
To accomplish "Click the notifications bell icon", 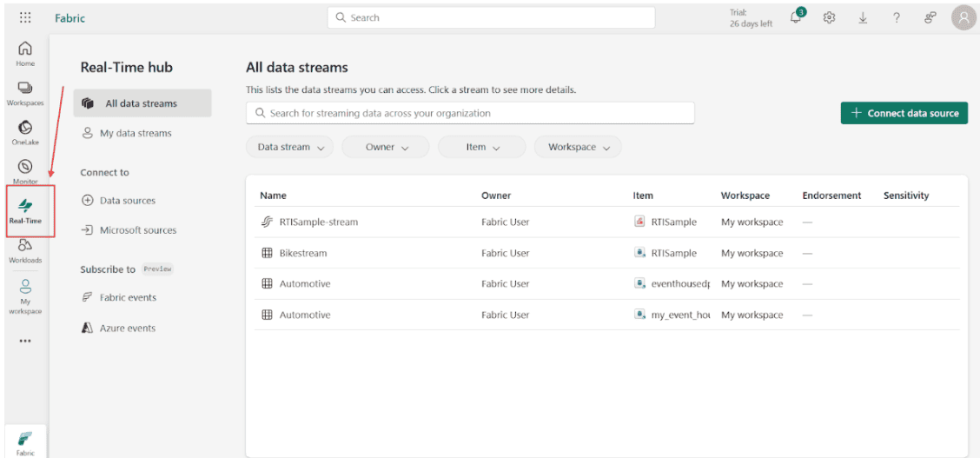I will point(796,17).
